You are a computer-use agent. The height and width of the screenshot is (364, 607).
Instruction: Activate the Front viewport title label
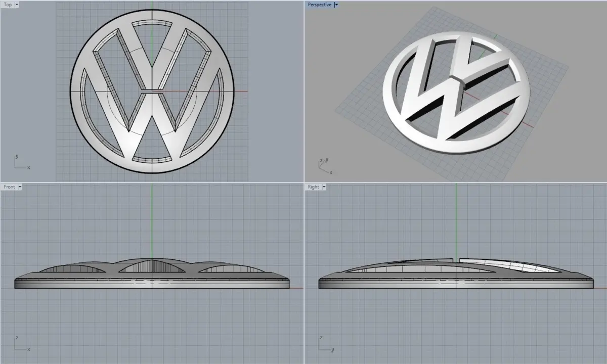(x=10, y=187)
